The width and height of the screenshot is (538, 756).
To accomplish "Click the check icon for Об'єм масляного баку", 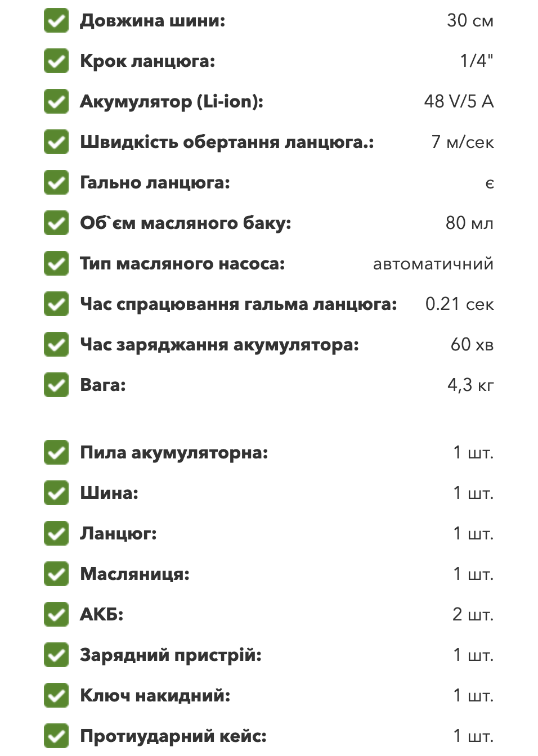I will pos(56,223).
